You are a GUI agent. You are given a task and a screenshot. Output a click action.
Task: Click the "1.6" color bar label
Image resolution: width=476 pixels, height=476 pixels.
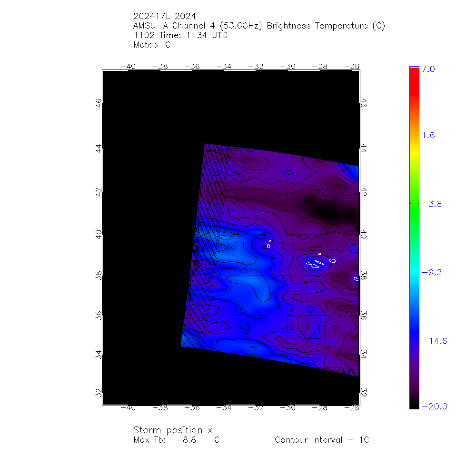click(428, 135)
